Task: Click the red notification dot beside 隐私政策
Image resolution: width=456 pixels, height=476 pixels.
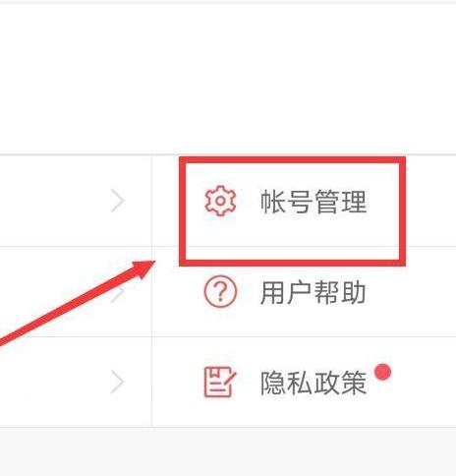Action: coord(382,372)
